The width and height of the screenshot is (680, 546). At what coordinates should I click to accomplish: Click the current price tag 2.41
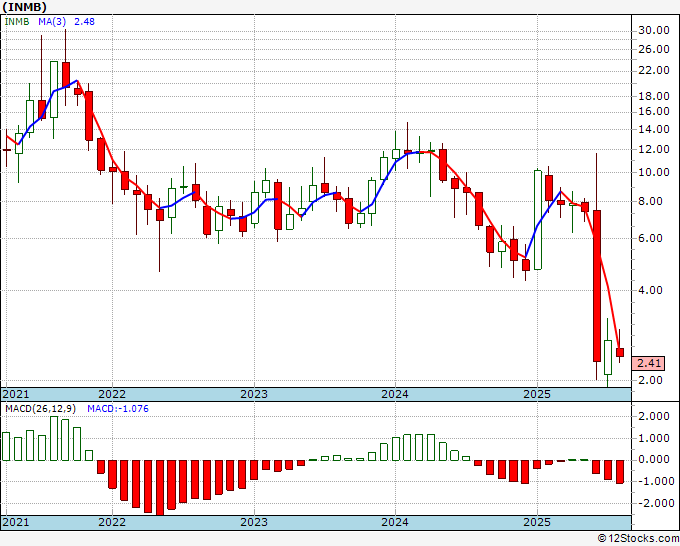coord(648,363)
